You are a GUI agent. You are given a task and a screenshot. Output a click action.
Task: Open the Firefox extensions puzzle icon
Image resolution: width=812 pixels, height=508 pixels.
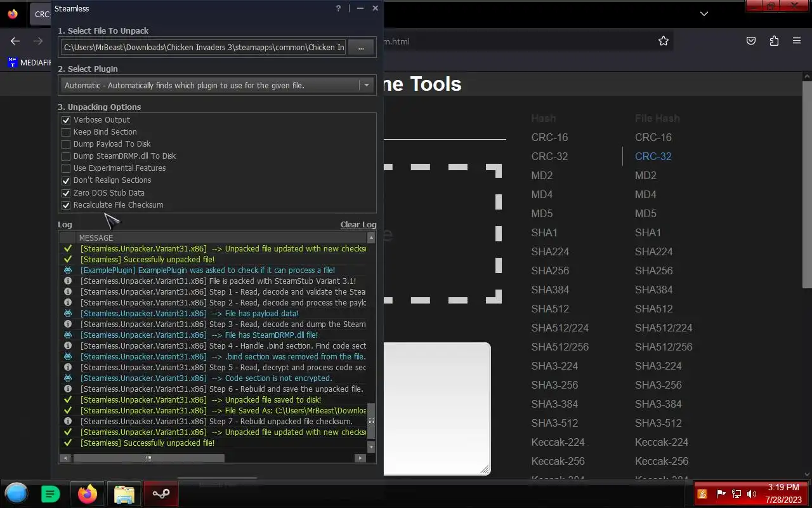[774, 41]
